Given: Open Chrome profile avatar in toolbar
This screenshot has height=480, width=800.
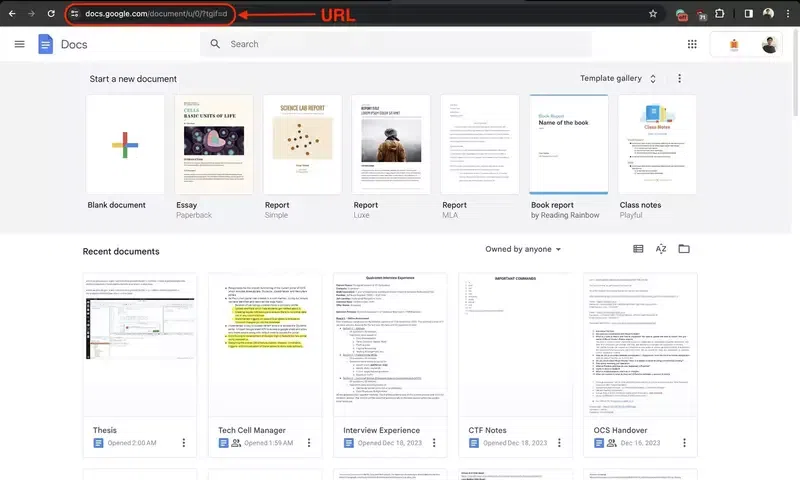Looking at the screenshot, I should (x=768, y=14).
